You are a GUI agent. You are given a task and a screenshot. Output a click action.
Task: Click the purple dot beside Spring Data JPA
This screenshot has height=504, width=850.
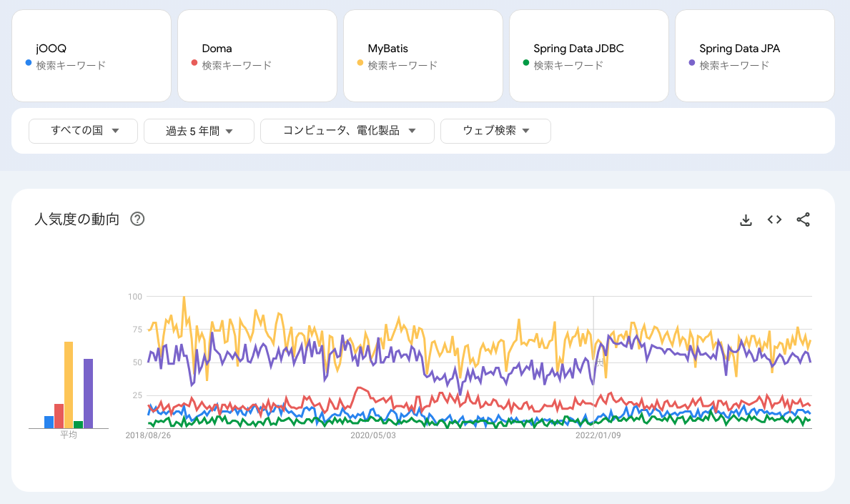coord(691,63)
